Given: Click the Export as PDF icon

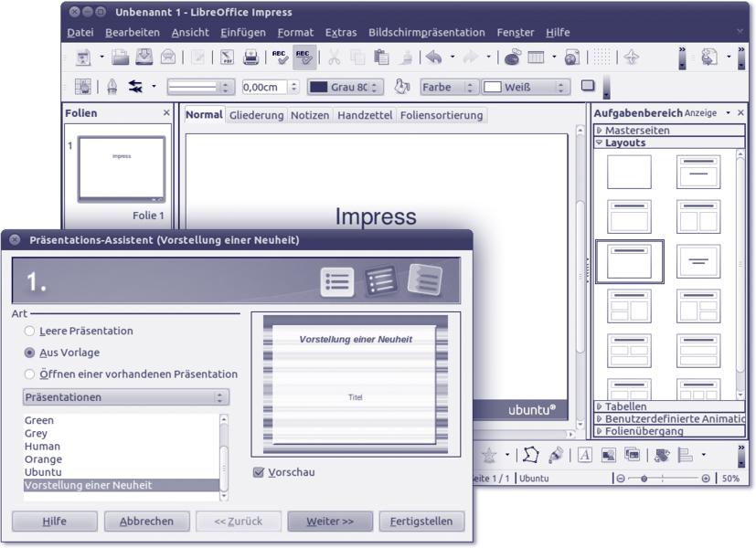Looking at the screenshot, I should point(227,58).
